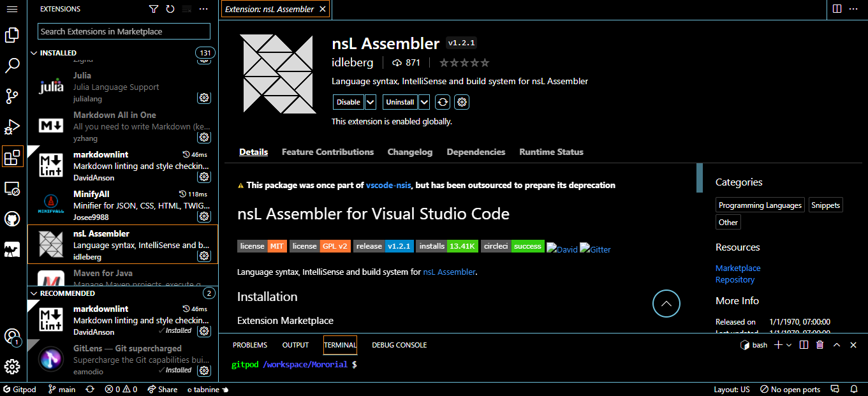
Task: Open the errors and warnings status item
Action: click(x=121, y=389)
